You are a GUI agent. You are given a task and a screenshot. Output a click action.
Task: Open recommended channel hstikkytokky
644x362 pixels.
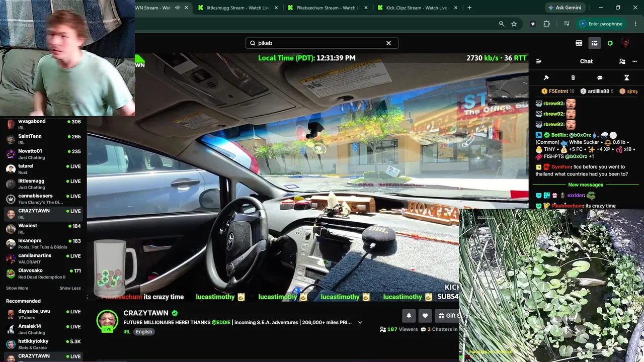(x=43, y=344)
